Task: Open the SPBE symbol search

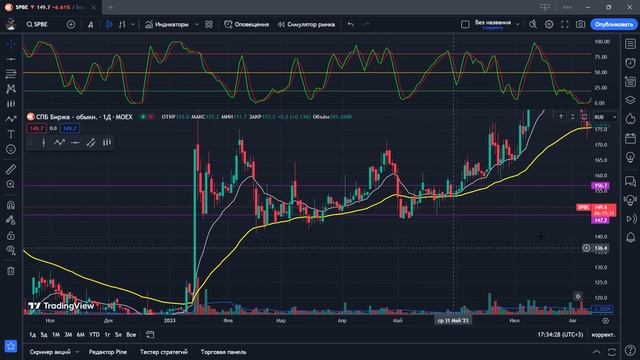Action: [37, 24]
